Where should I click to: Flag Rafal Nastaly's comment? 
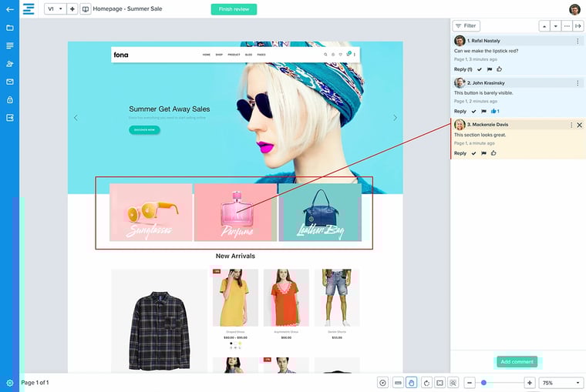(490, 69)
